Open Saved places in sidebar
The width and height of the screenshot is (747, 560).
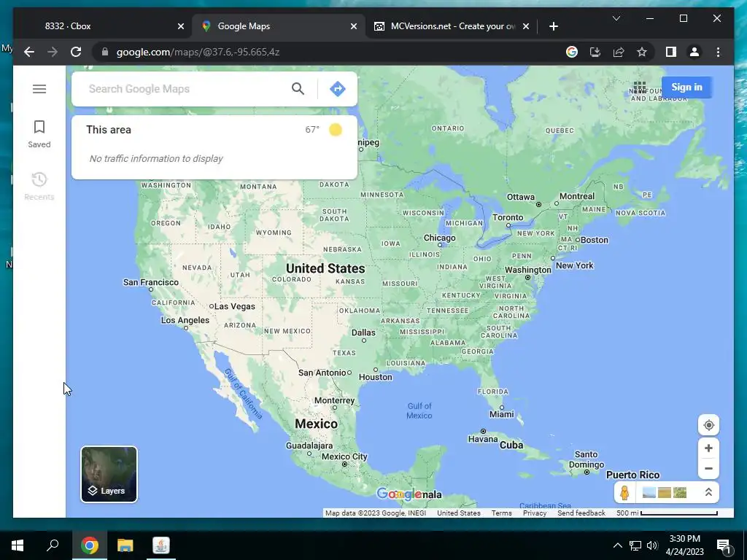(x=39, y=134)
